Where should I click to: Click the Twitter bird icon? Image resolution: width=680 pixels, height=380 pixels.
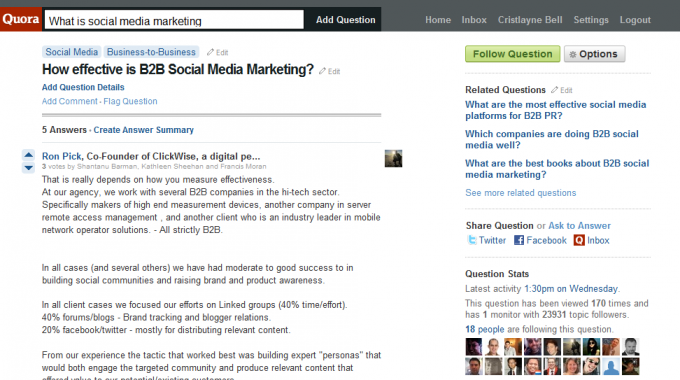472,240
